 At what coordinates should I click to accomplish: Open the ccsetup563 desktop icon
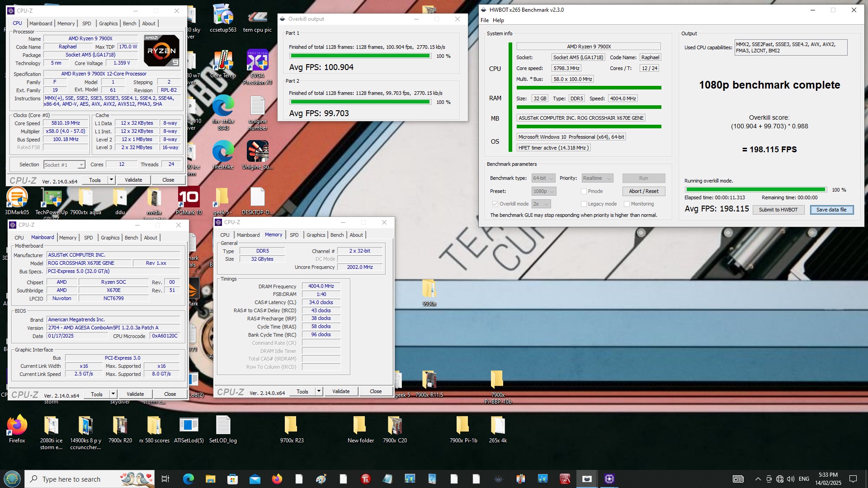[x=223, y=18]
